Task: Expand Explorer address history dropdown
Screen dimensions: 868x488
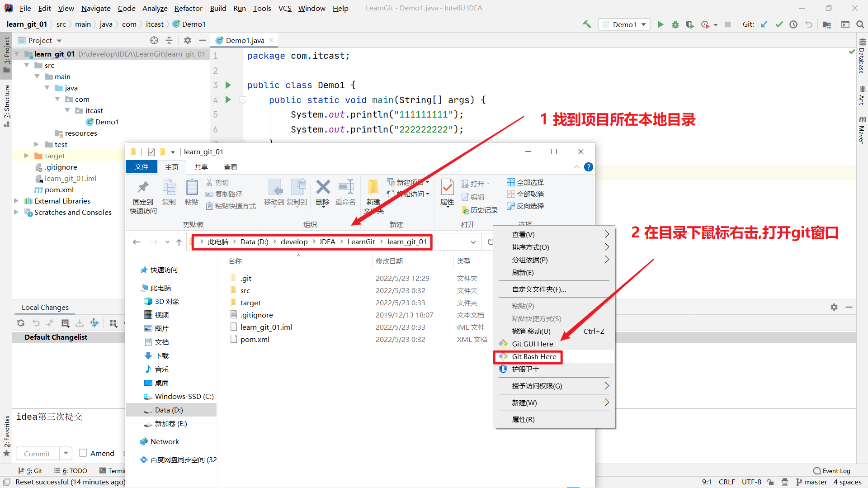Action: point(473,242)
